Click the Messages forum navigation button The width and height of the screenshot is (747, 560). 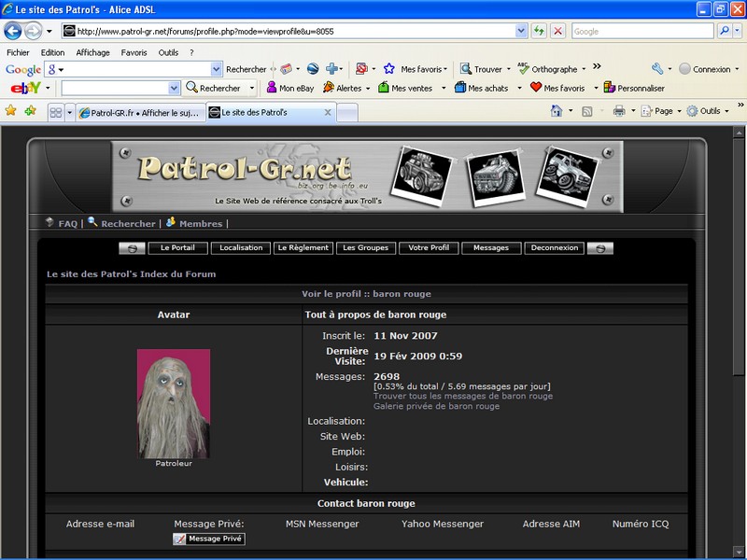(491, 247)
